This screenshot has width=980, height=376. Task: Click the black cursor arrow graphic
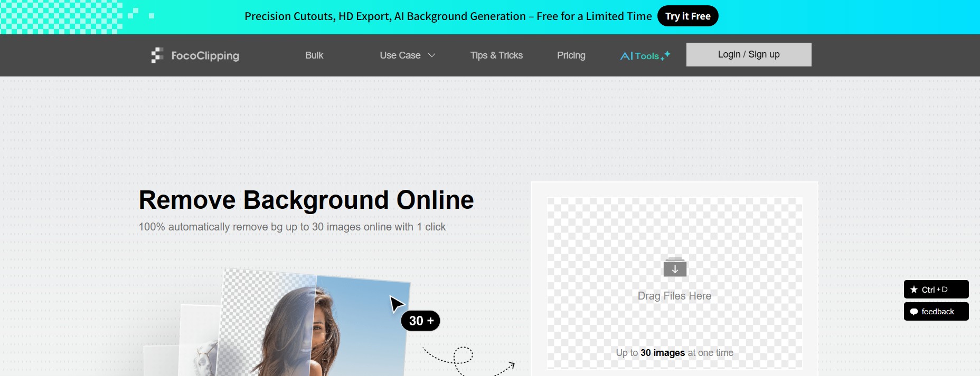tap(397, 304)
